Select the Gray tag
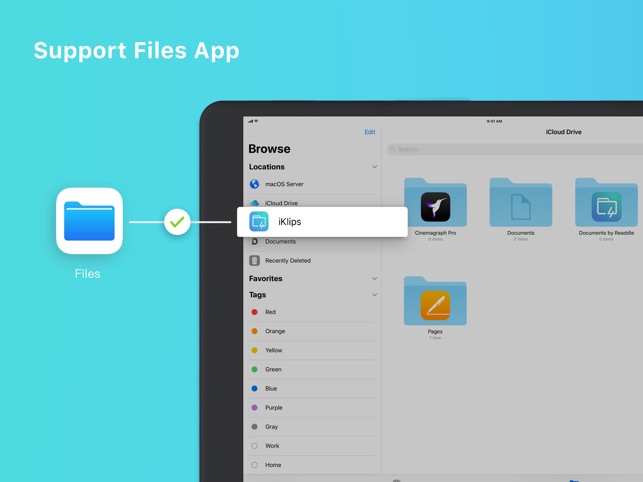Image resolution: width=643 pixels, height=482 pixels. click(312, 427)
